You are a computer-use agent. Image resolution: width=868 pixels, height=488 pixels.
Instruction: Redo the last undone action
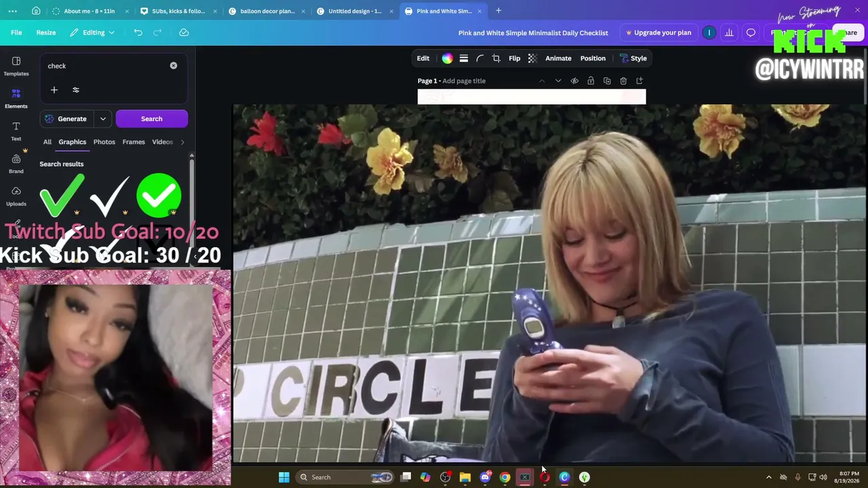pyautogui.click(x=157, y=33)
